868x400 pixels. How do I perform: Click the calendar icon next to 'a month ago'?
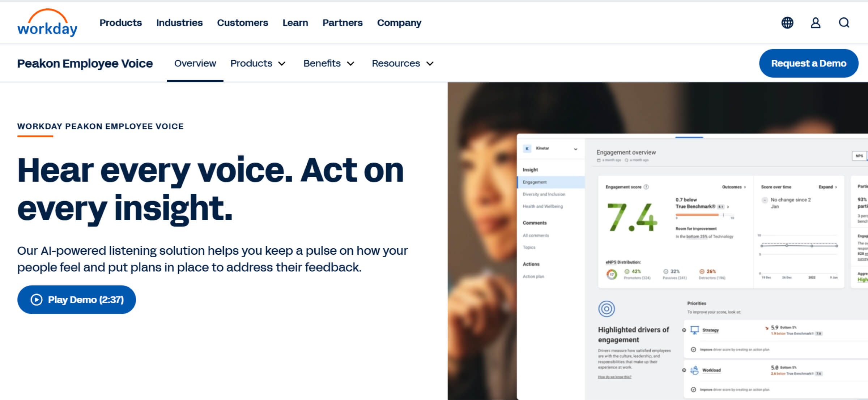tap(599, 160)
